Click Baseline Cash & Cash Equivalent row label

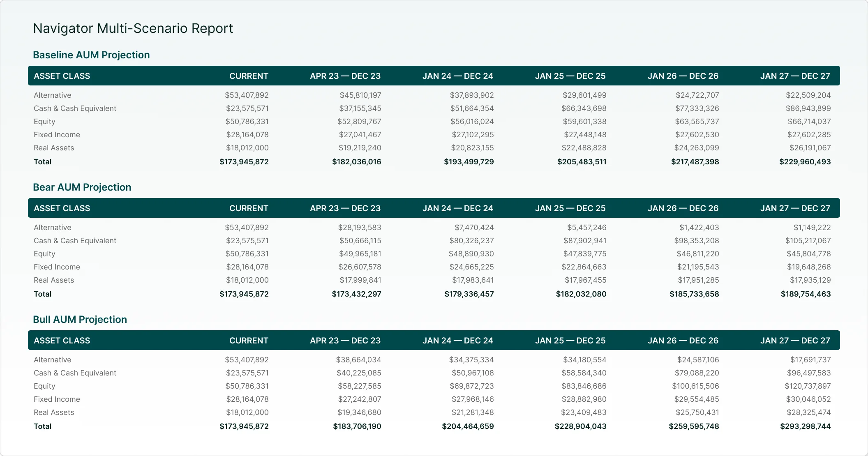click(75, 108)
